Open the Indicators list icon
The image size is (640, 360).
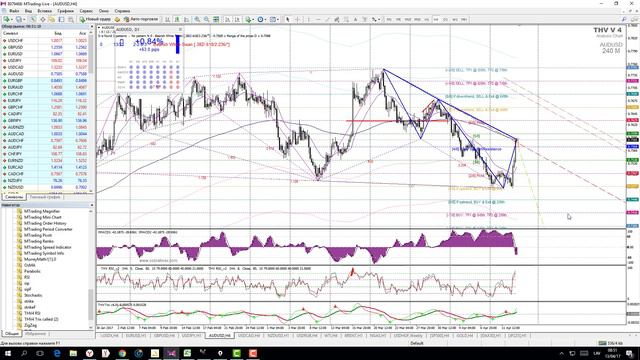(x=248, y=19)
